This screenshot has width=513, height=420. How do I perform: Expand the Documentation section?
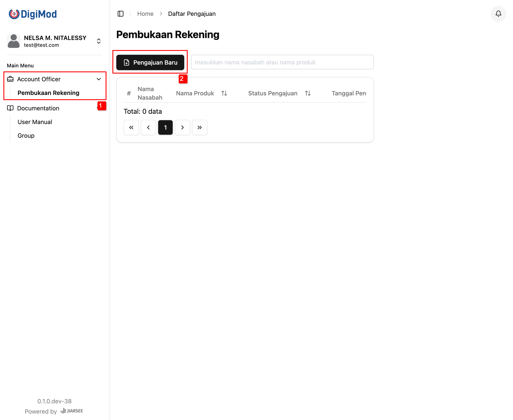38,108
